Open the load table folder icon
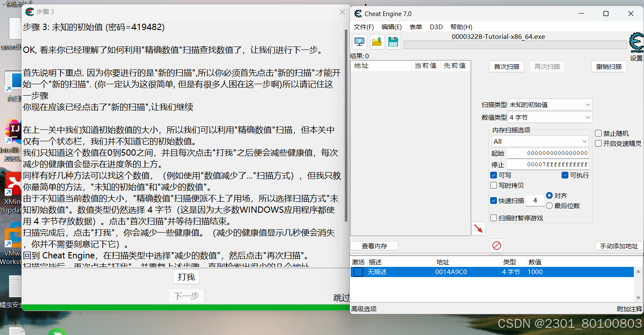Viewport: 644px width, 335px height. pyautogui.click(x=377, y=42)
